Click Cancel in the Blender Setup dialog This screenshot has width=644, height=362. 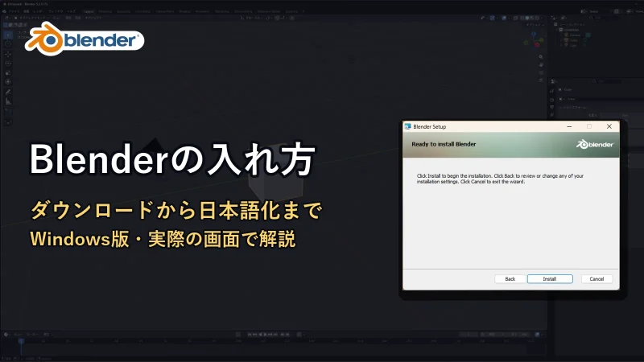click(597, 278)
